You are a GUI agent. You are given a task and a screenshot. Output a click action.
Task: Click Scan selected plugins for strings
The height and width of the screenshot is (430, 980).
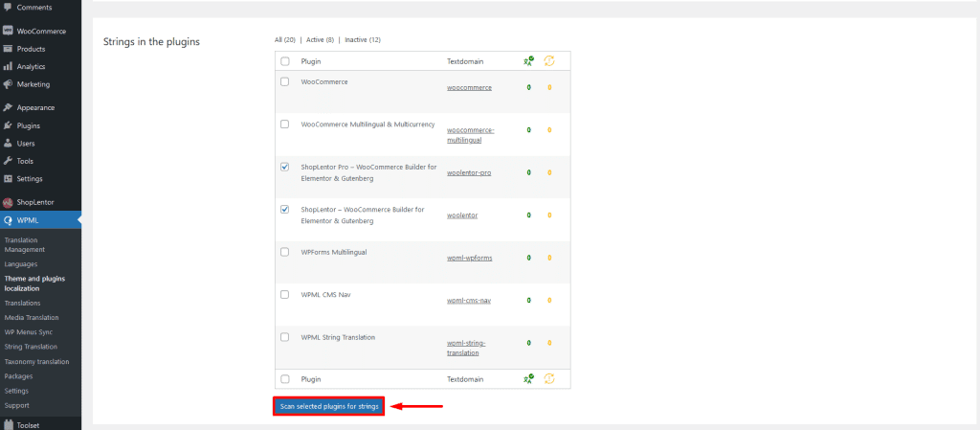(329, 406)
